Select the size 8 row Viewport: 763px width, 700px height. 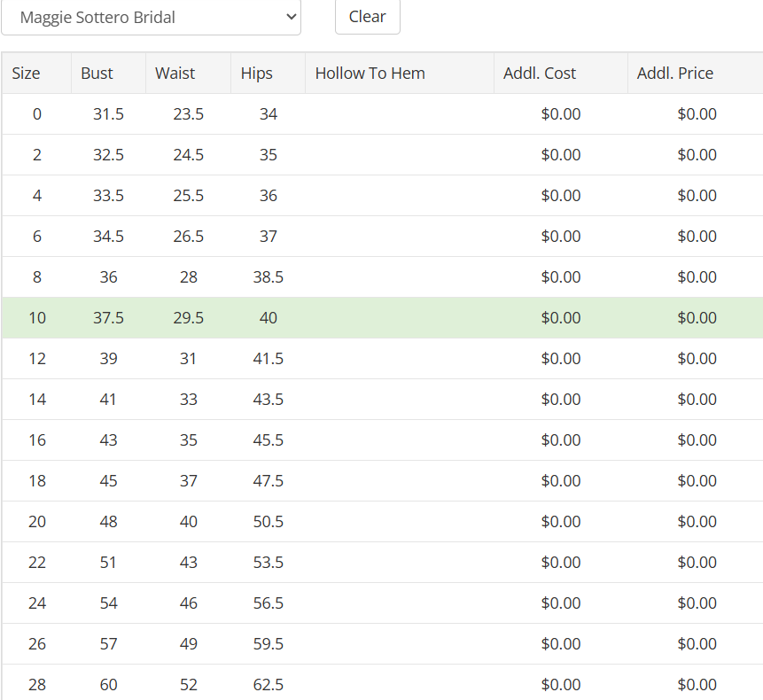383,276
